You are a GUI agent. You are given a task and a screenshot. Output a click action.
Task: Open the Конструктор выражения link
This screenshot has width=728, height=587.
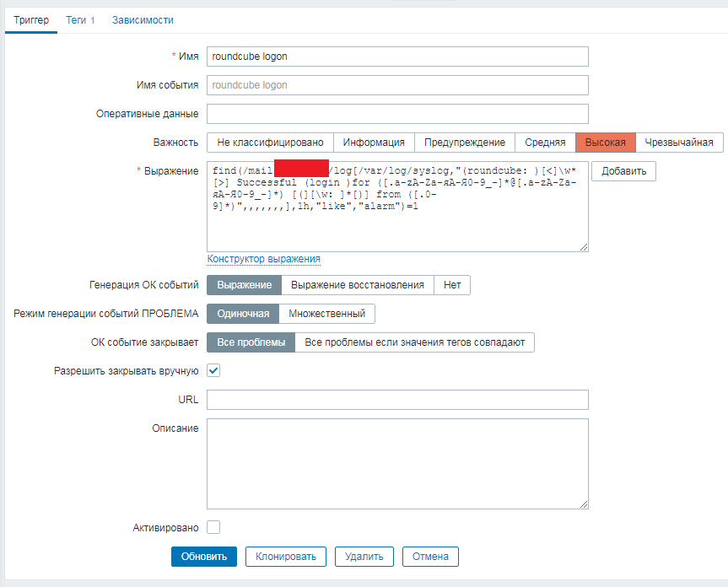click(264, 259)
